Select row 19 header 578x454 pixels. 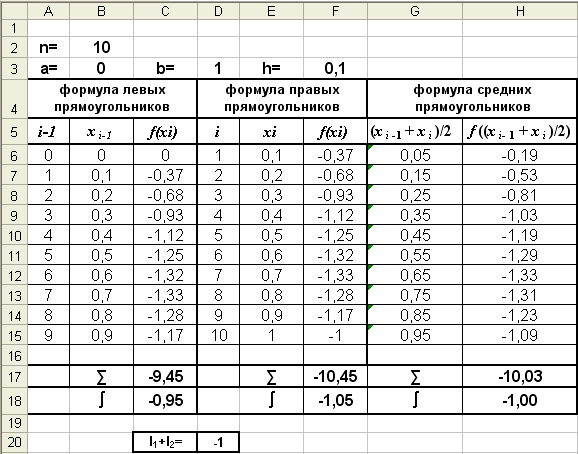pos(14,423)
